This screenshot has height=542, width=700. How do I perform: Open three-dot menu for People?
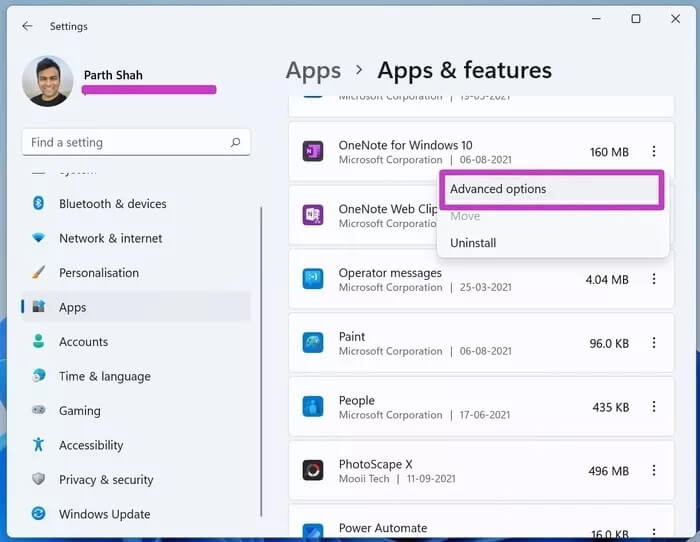[x=654, y=407]
